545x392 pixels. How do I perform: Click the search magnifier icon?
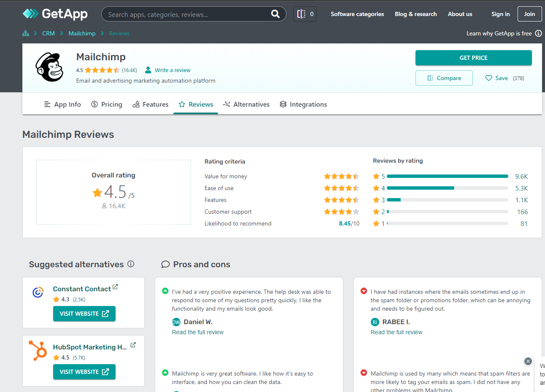click(275, 14)
